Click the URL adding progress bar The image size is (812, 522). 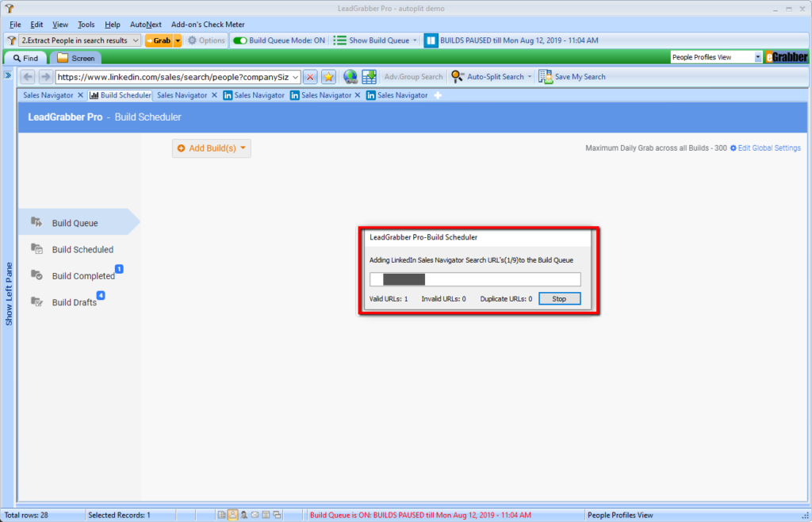[475, 279]
